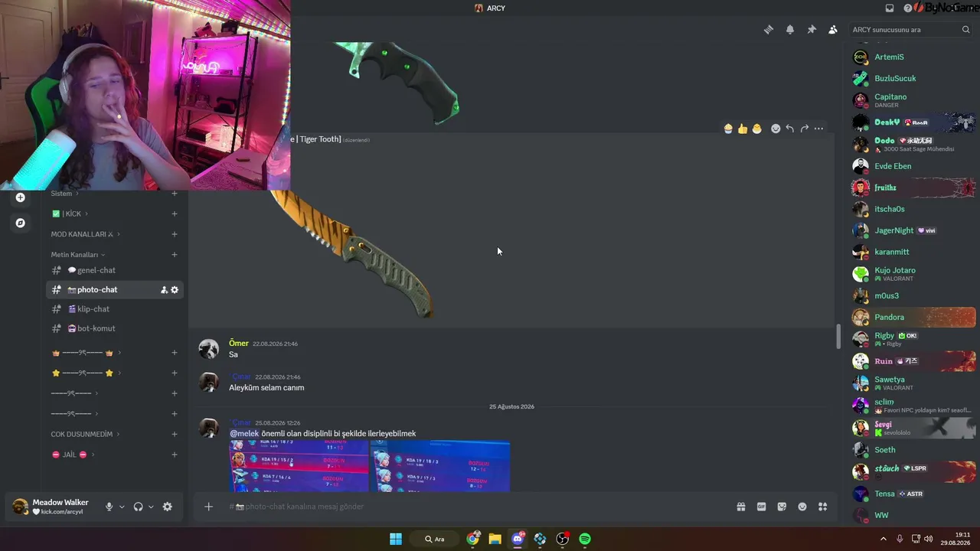Screen dimensions: 980x551
Task: Open member Kujo Jotaro profile
Action: click(914, 273)
